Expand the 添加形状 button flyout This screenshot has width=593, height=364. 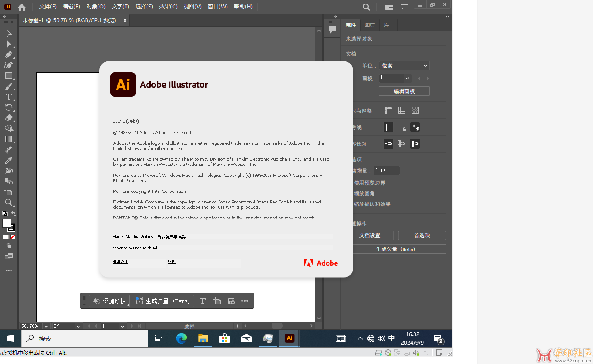128,305
